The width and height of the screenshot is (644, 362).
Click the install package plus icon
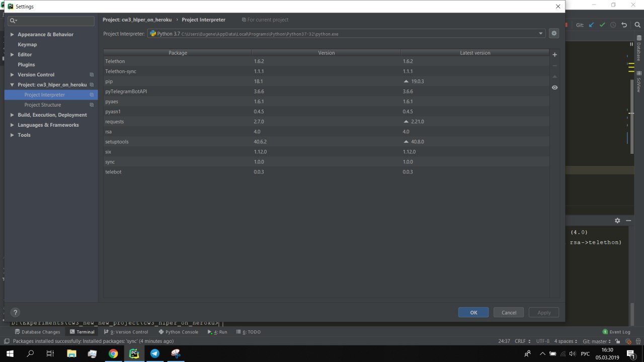[x=554, y=55]
